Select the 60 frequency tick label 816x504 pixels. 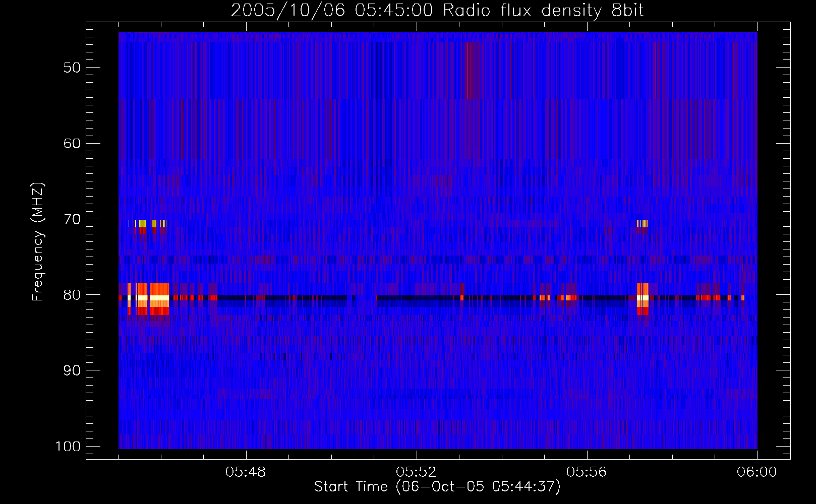click(x=72, y=143)
